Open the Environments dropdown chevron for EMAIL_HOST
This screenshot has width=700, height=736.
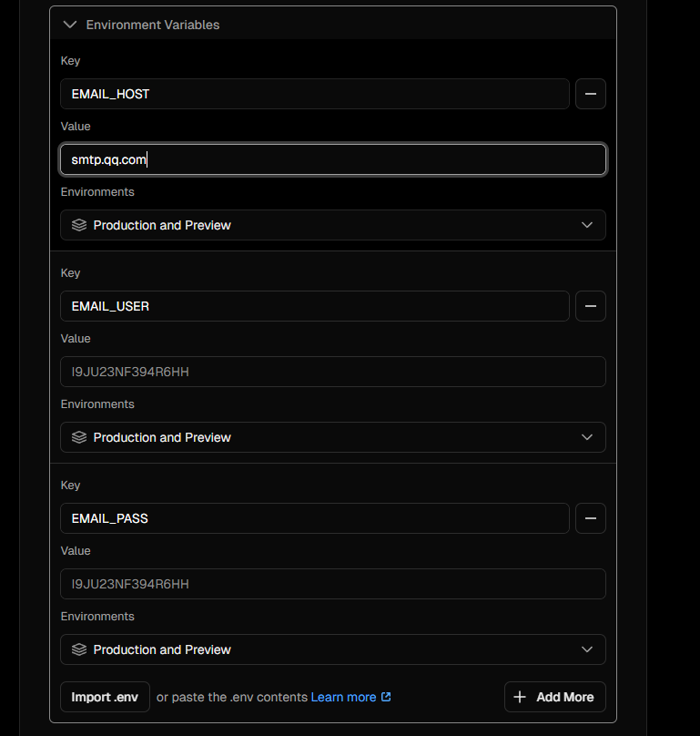coord(587,225)
